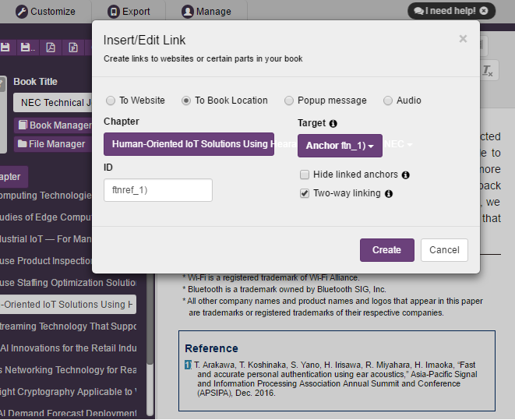Select the Audio link type
515x420 pixels.
pyautogui.click(x=388, y=101)
